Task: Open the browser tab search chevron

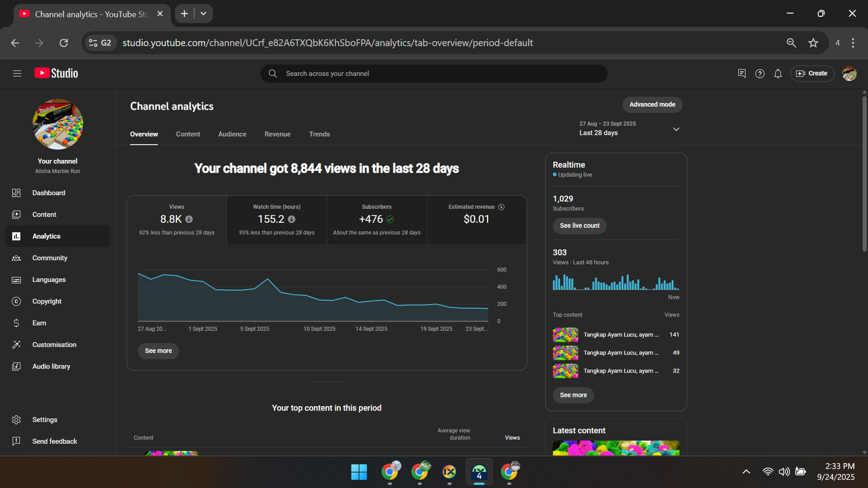Action: point(203,14)
